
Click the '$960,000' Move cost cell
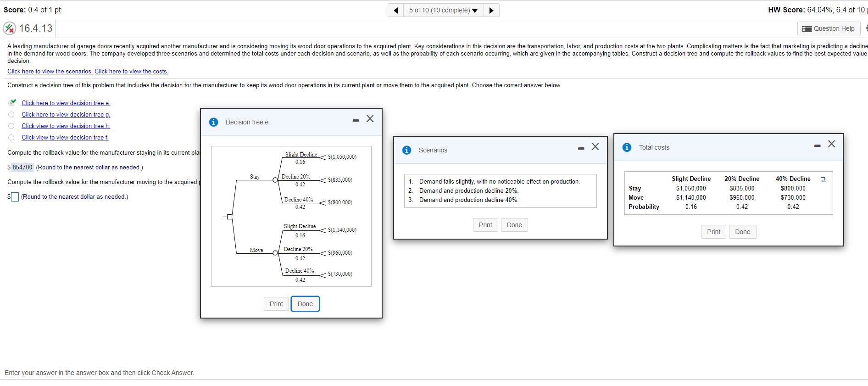(x=742, y=197)
